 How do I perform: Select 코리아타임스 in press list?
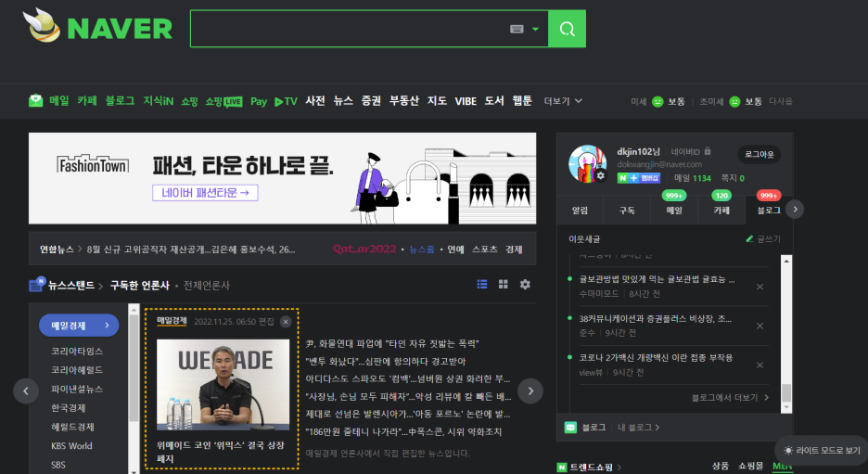[77, 351]
